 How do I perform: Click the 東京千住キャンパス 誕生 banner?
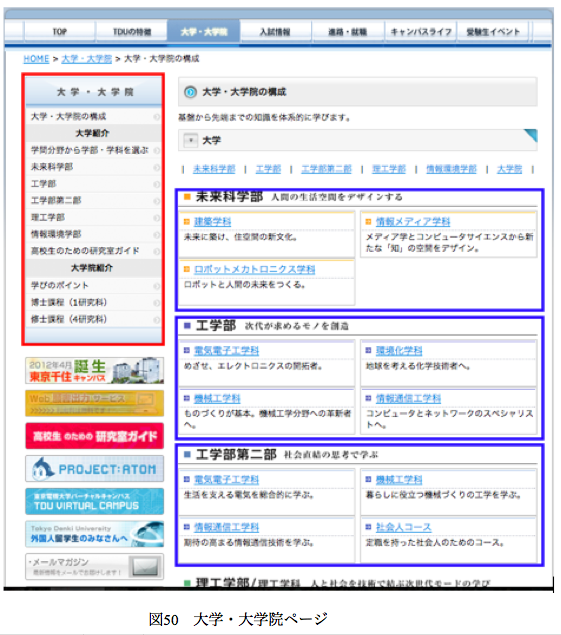94,370
